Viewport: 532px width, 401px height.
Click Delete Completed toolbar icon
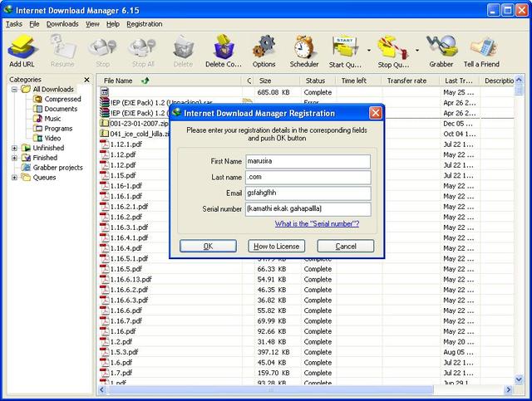[x=222, y=50]
